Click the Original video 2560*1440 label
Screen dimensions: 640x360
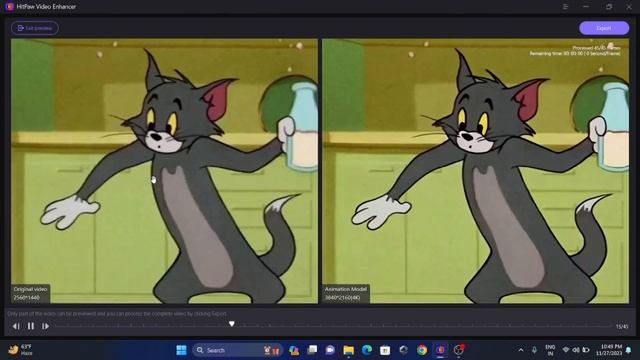coord(31,293)
